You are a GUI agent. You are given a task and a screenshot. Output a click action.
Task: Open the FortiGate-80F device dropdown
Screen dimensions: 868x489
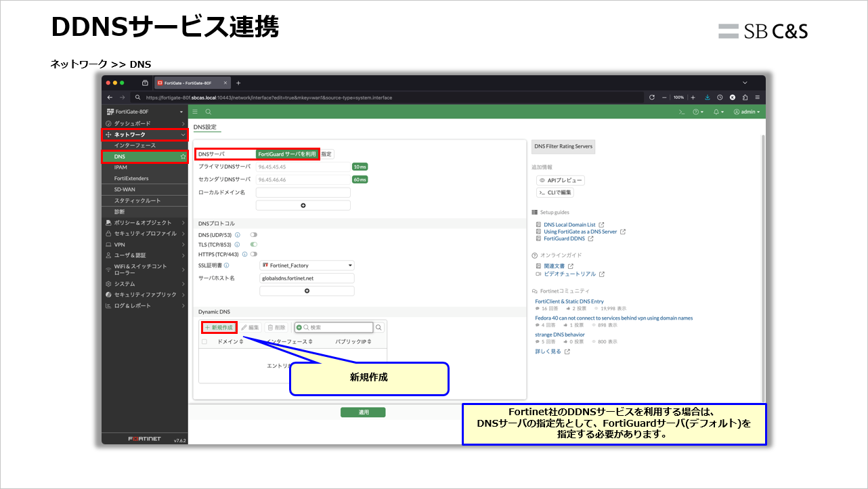click(145, 112)
